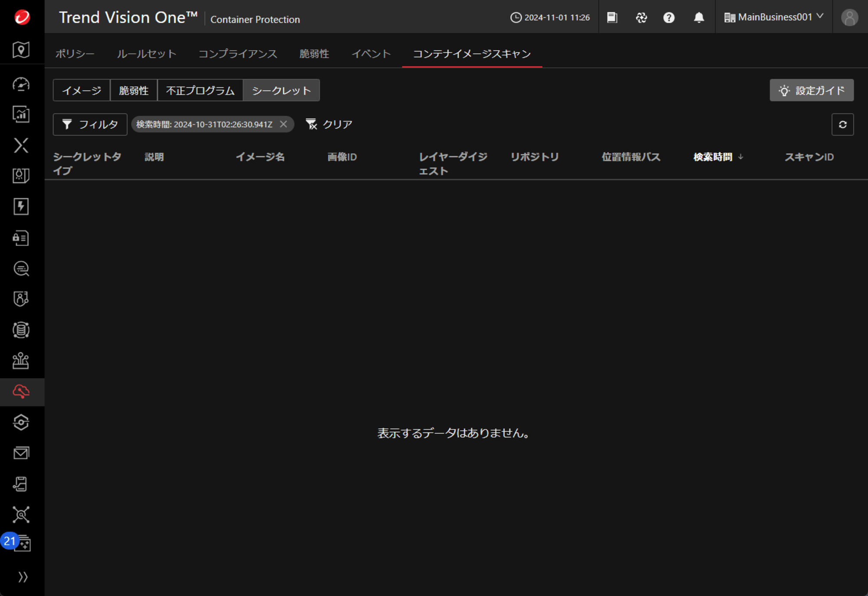Screen dimensions: 868x596
Task: Sort by シークレットタイプ column header
Action: (87, 164)
